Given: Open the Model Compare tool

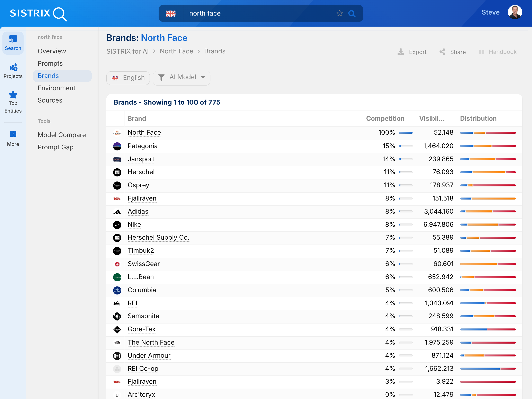Looking at the screenshot, I should pyautogui.click(x=62, y=135).
